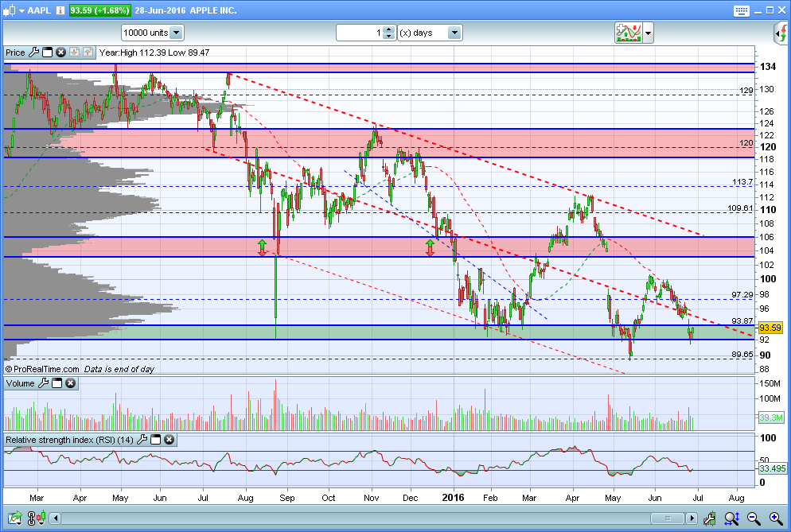
Task: Click the 89.65 horizontal level label
Action: click(x=742, y=355)
